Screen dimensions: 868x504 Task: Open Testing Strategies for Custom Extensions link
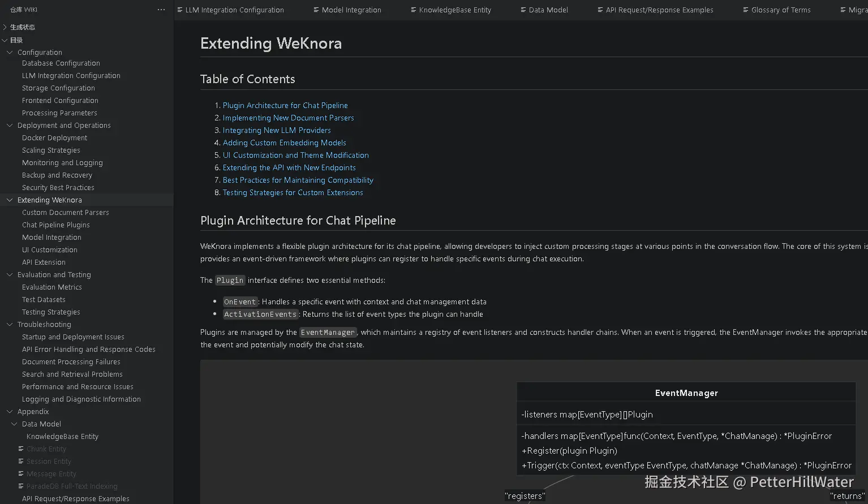pos(293,192)
